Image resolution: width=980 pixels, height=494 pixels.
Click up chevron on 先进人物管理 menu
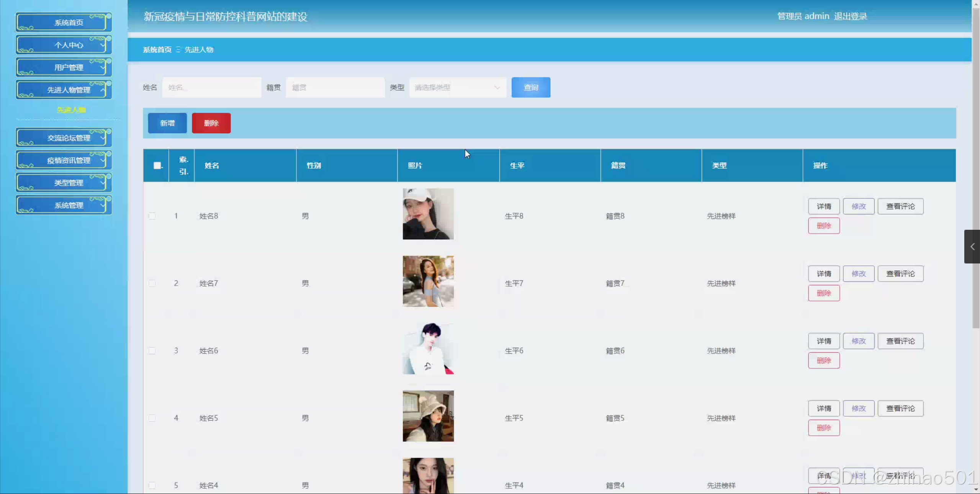102,90
